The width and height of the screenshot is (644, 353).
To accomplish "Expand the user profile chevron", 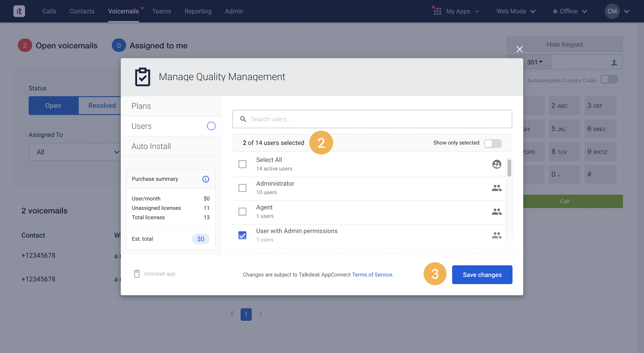I will click(x=627, y=11).
